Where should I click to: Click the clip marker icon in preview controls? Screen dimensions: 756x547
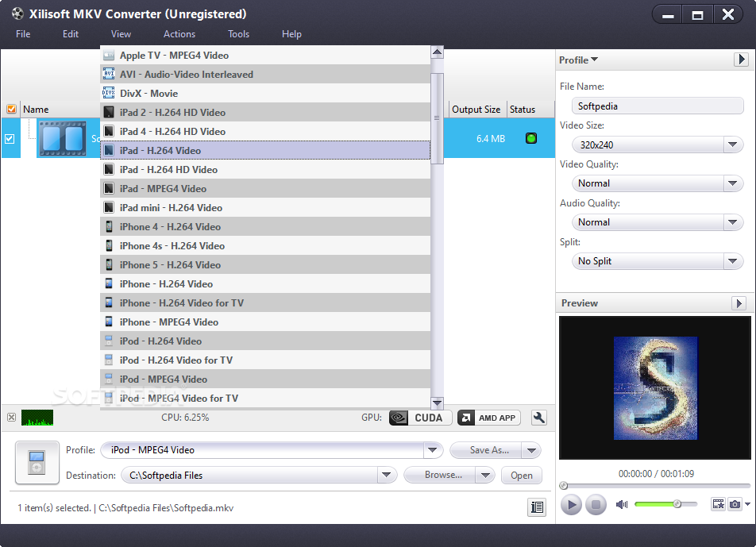(719, 504)
